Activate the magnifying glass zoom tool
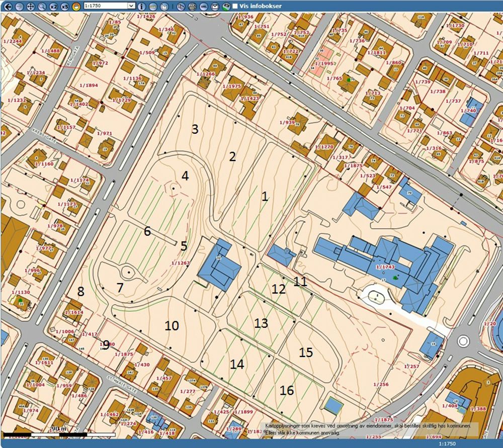Viewport: 503px width, 448px height. click(42, 6)
